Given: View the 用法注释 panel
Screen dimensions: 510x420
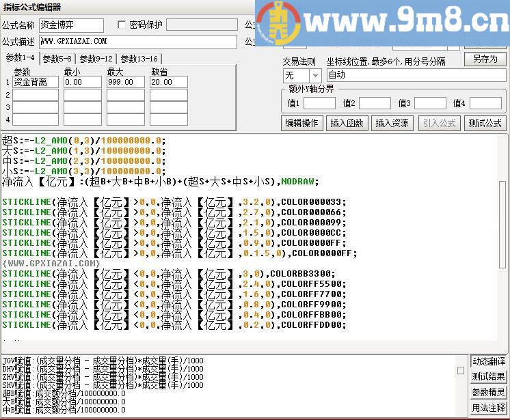Looking at the screenshot, I should (488, 408).
